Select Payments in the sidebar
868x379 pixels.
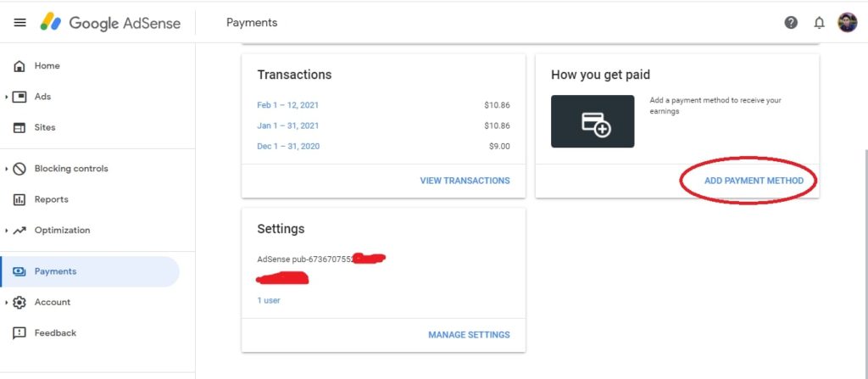90,271
